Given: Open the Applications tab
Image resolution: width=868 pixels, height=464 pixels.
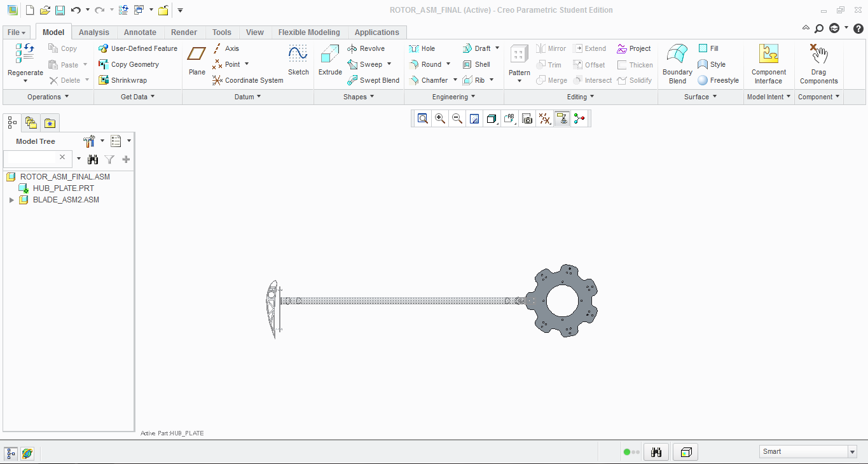Looking at the screenshot, I should (x=377, y=32).
